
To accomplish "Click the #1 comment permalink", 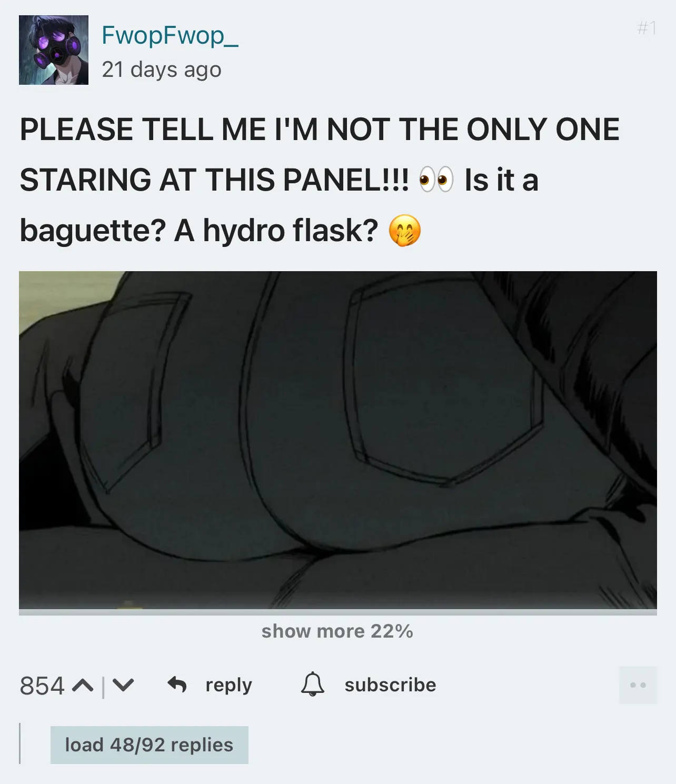I will 647,28.
